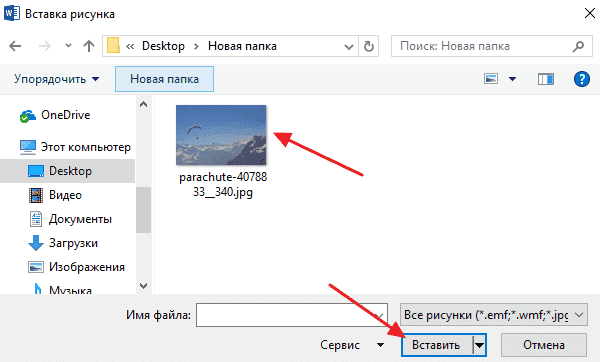Viewport: 600px width, 362px height.
Task: Go back with the left arrow
Action: 15,46
